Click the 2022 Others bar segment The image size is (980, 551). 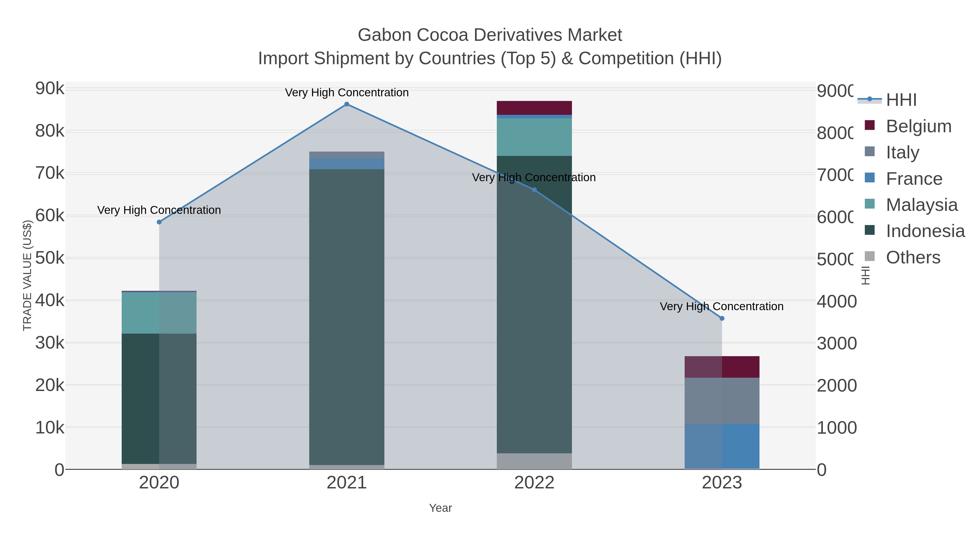coord(534,461)
